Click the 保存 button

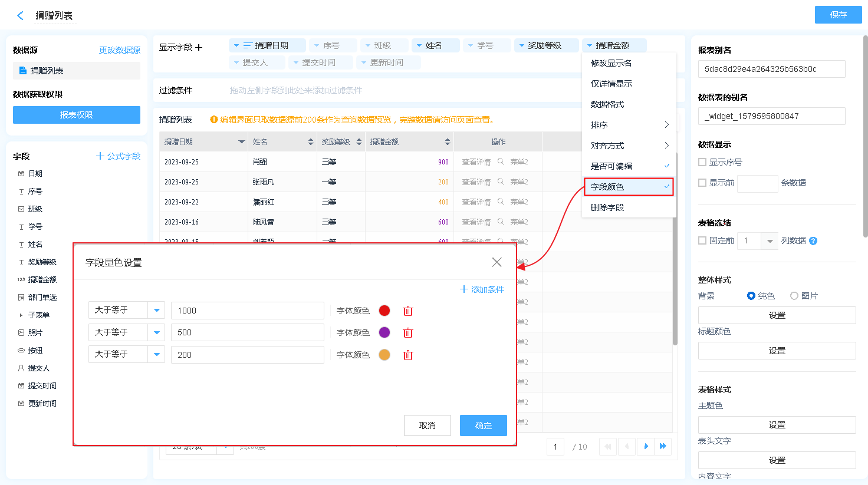838,15
